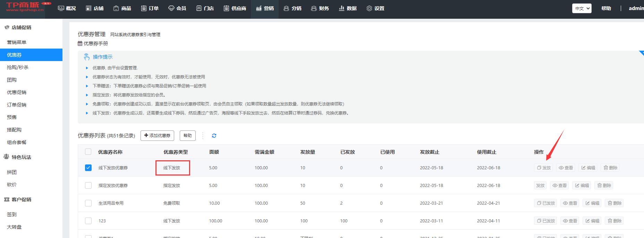Click delete icon for 线下发放优惠券 row

(x=610, y=168)
